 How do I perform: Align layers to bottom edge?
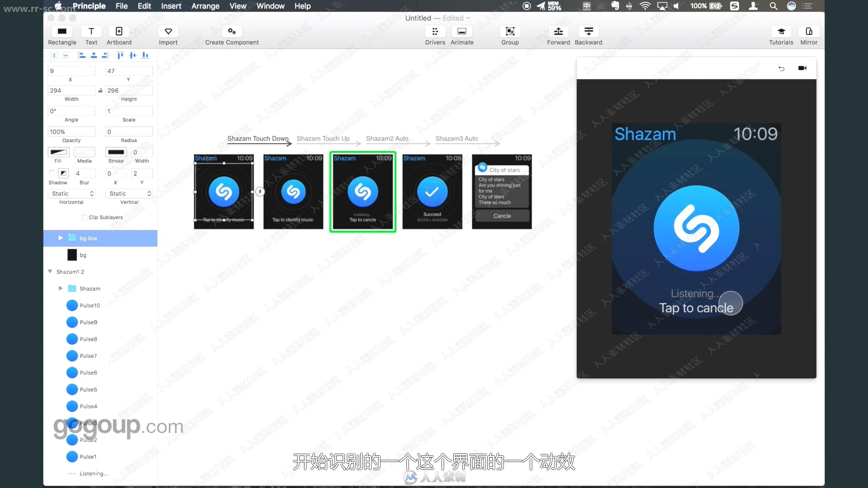point(145,55)
